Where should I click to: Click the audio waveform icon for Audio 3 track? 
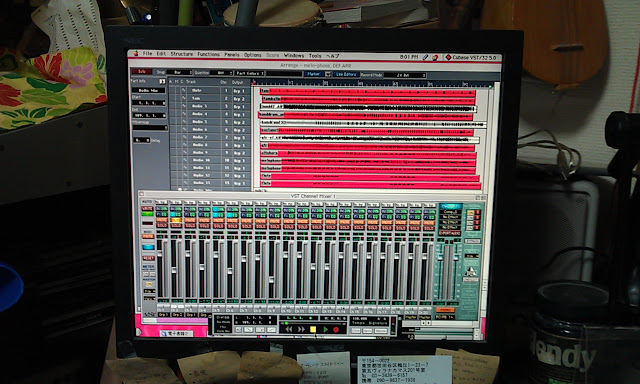tap(184, 106)
